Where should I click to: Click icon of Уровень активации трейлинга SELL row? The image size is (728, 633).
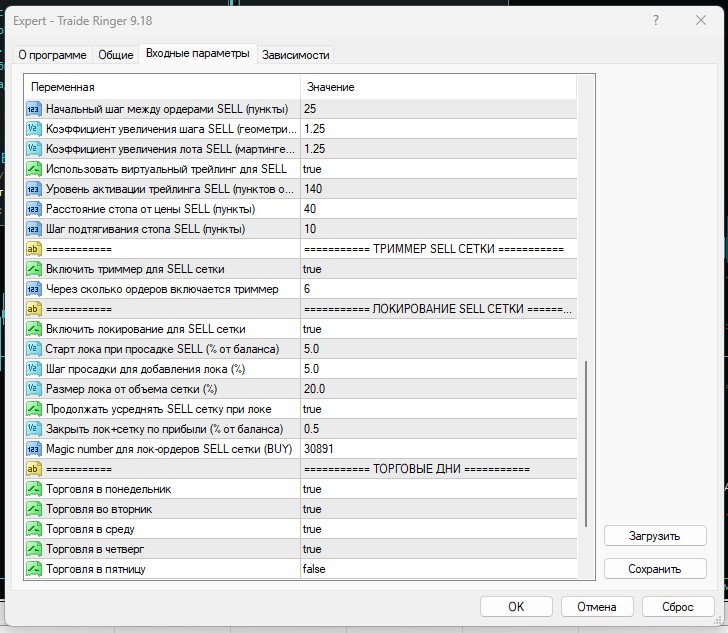pos(34,189)
